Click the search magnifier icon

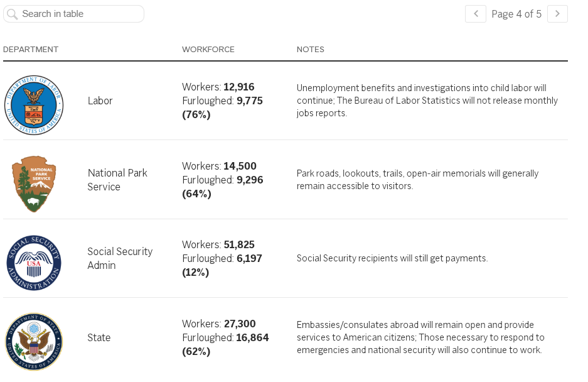click(12, 14)
